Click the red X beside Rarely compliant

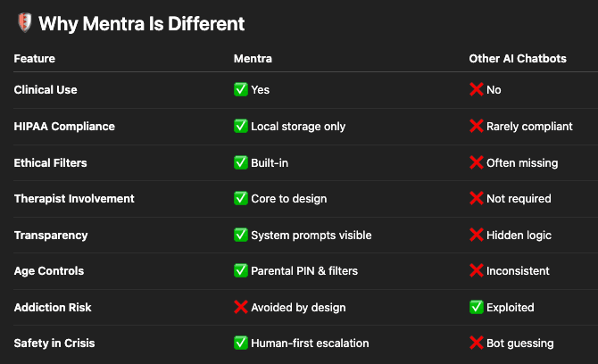[477, 126]
